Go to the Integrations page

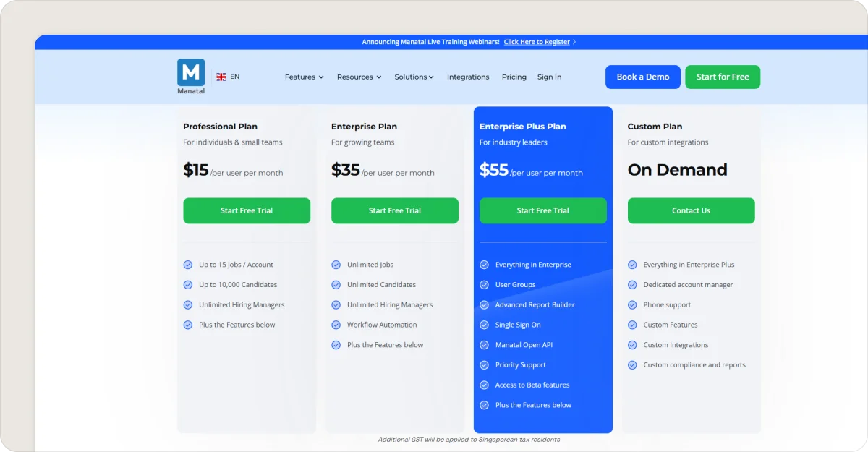[468, 77]
